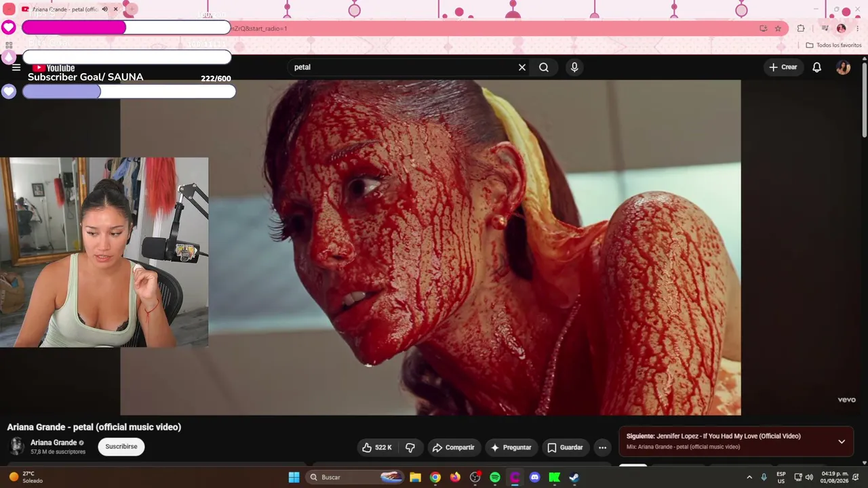The height and width of the screenshot is (488, 868).
Task: Open more actions three-dot menu under video
Action: [602, 447]
